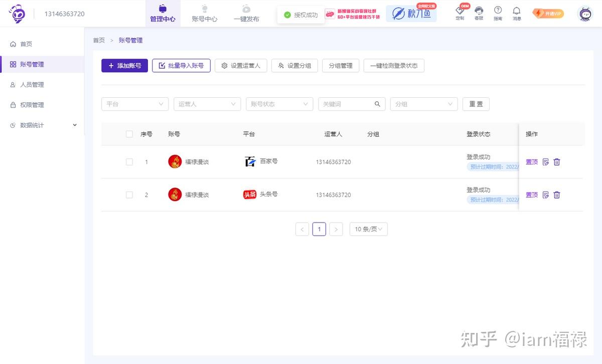Click the user avatar in top right
602x364 pixels.
[x=585, y=14]
